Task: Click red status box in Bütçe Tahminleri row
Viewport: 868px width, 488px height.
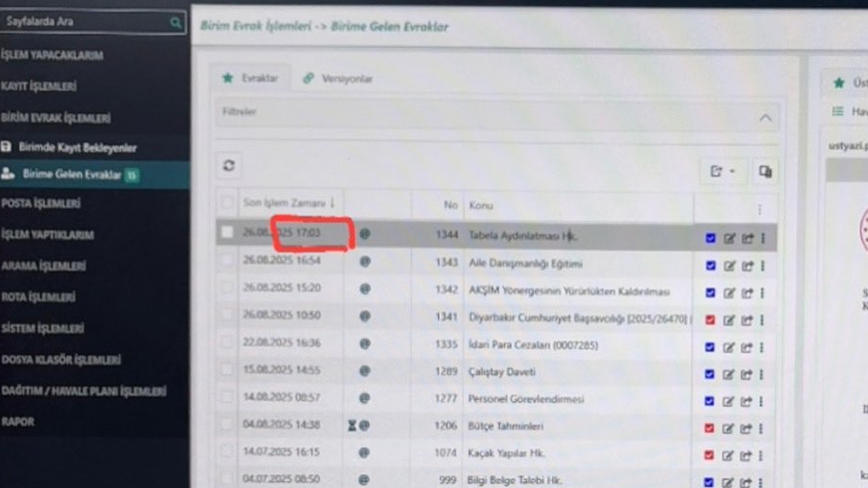Action: (x=711, y=428)
